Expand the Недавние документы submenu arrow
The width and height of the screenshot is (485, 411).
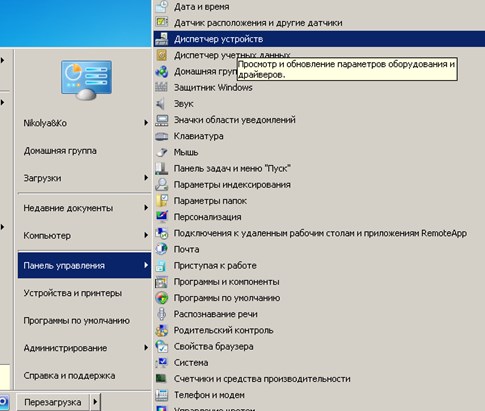click(x=146, y=208)
